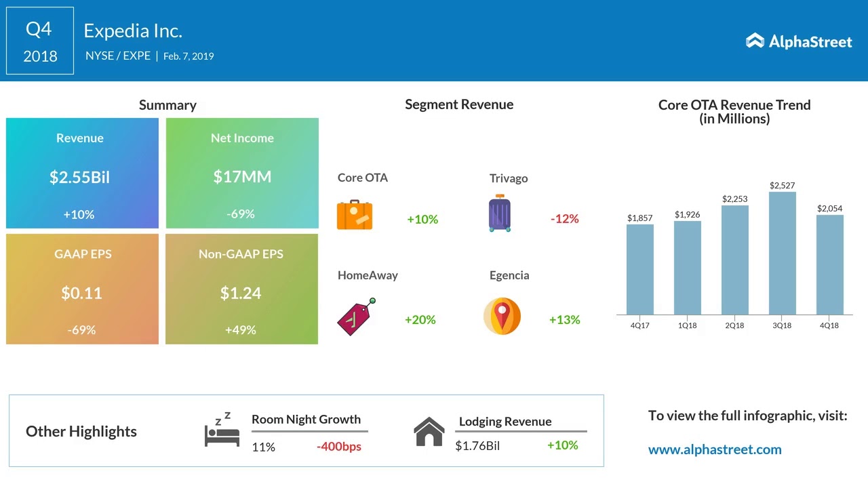Select the GAAP EPS $0.11 card
This screenshot has width=868, height=488.
pyautogui.click(x=82, y=289)
